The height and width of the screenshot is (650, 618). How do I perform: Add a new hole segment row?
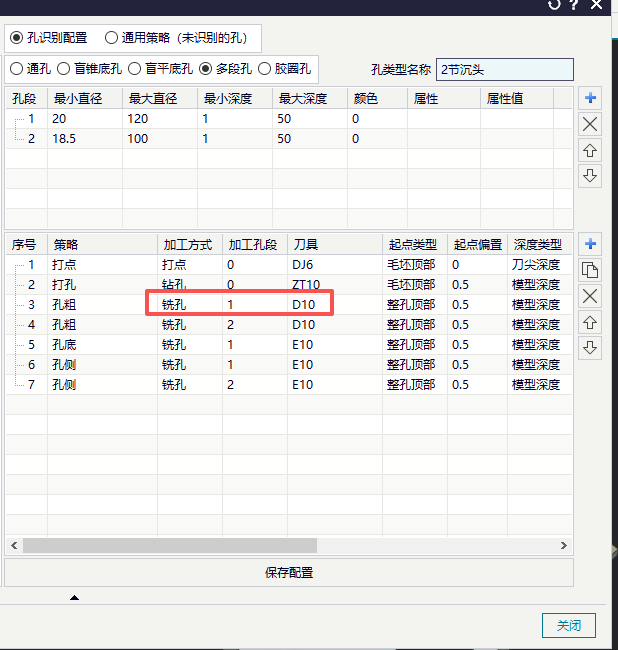coord(590,98)
